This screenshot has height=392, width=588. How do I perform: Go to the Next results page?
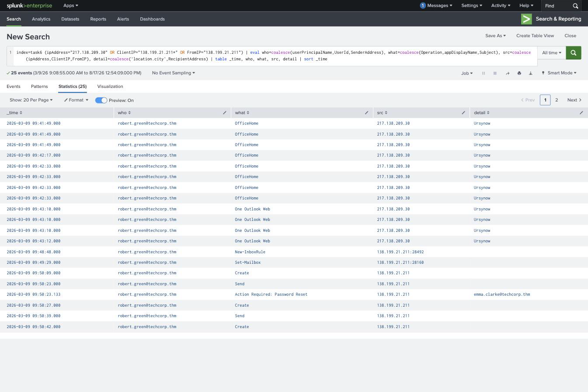pos(574,100)
